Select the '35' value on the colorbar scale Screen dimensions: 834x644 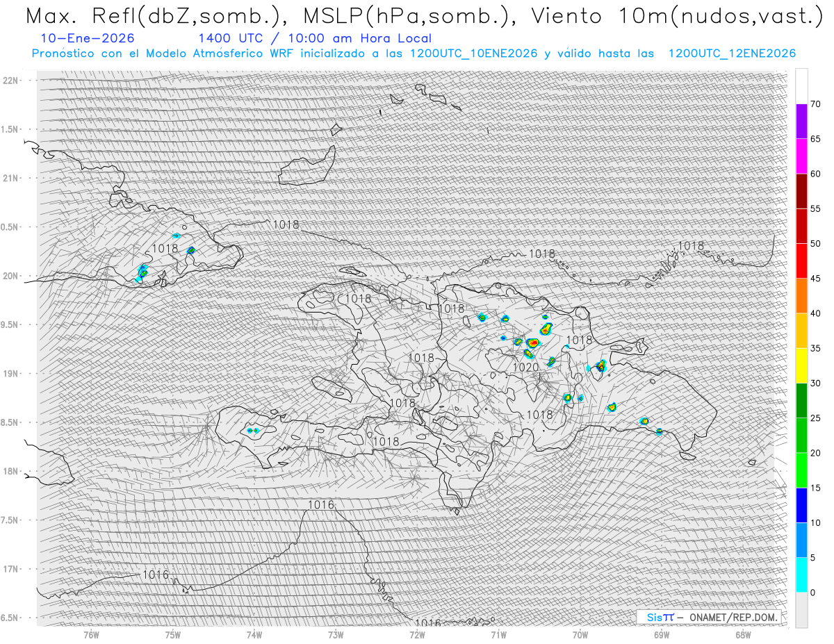815,348
